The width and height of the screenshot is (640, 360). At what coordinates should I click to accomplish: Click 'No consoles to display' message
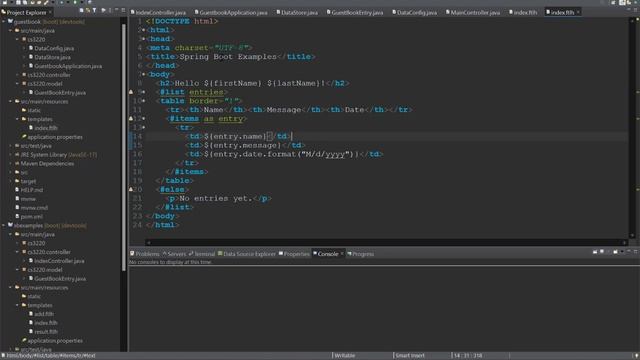(x=171, y=262)
